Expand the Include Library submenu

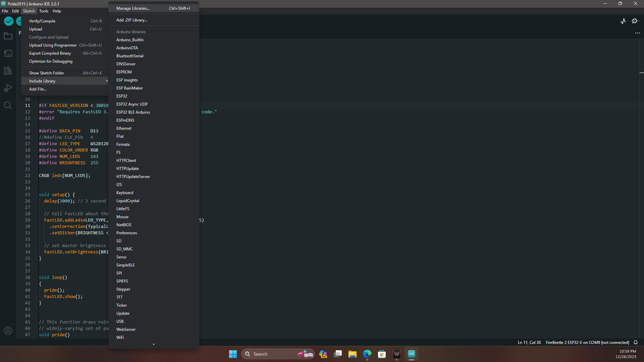coord(65,81)
